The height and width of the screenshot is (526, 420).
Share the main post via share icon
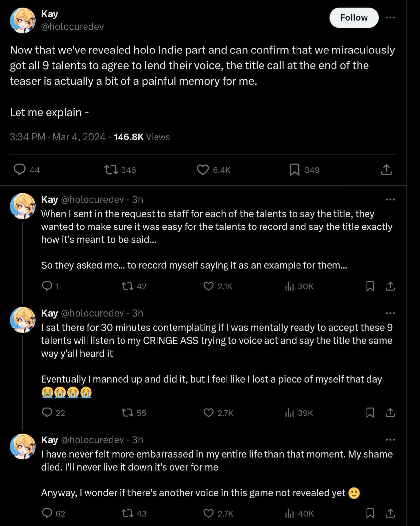386,170
